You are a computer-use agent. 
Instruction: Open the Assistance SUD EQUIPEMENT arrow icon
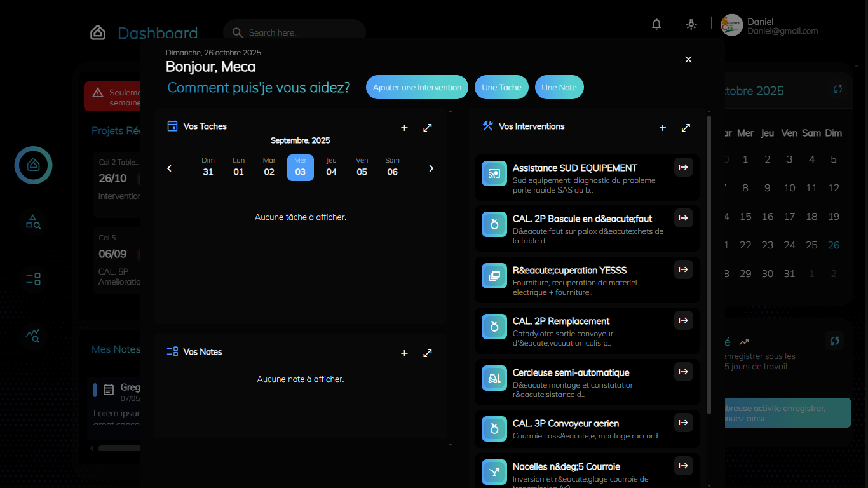pyautogui.click(x=683, y=168)
